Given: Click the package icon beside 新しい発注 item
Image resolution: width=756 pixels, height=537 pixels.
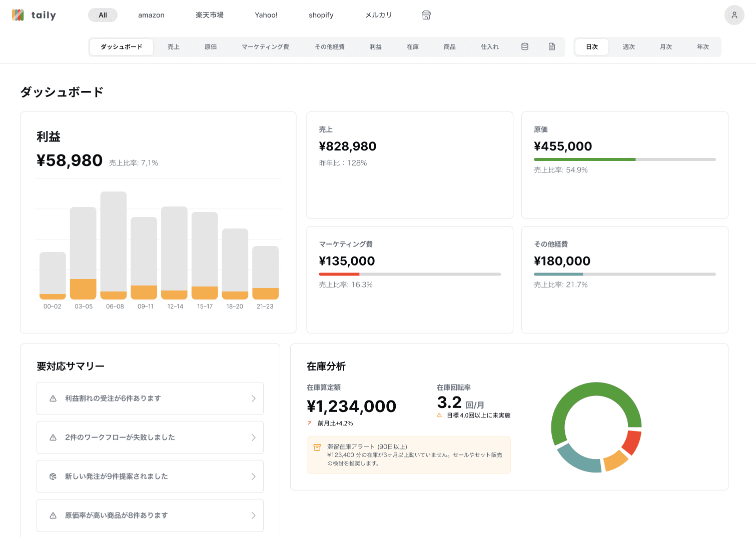Looking at the screenshot, I should pyautogui.click(x=53, y=476).
